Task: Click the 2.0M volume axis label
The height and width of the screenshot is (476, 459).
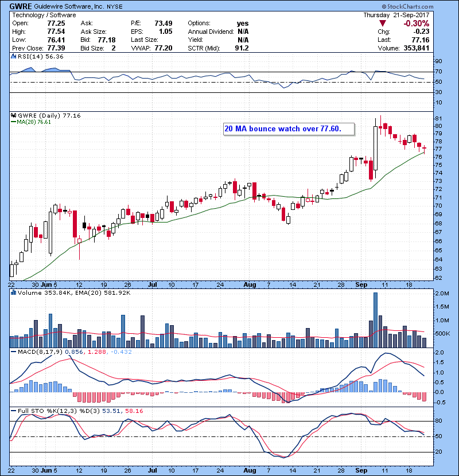Action: 442,293
